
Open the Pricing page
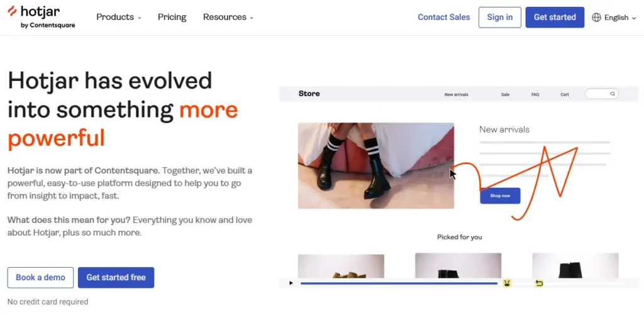click(172, 17)
